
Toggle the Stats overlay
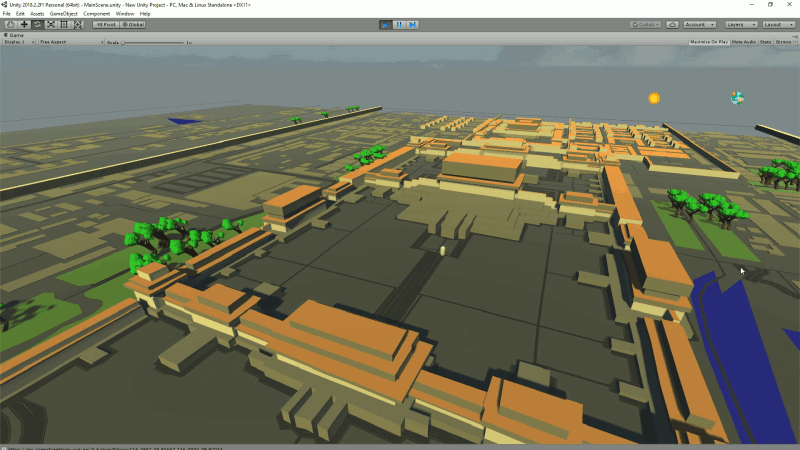click(765, 42)
